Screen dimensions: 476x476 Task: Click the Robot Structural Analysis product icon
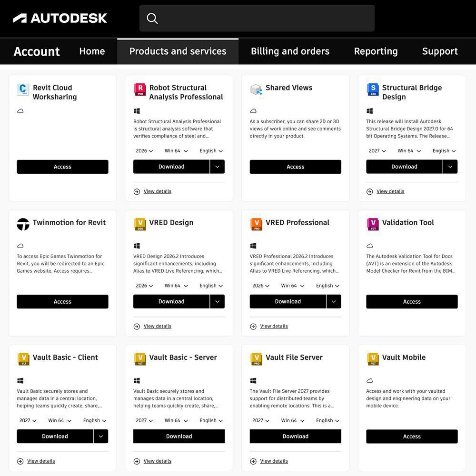pyautogui.click(x=139, y=89)
